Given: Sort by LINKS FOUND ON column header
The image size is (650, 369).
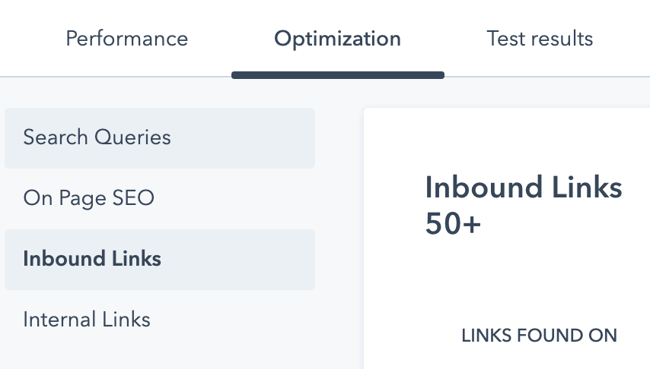Looking at the screenshot, I should [539, 335].
